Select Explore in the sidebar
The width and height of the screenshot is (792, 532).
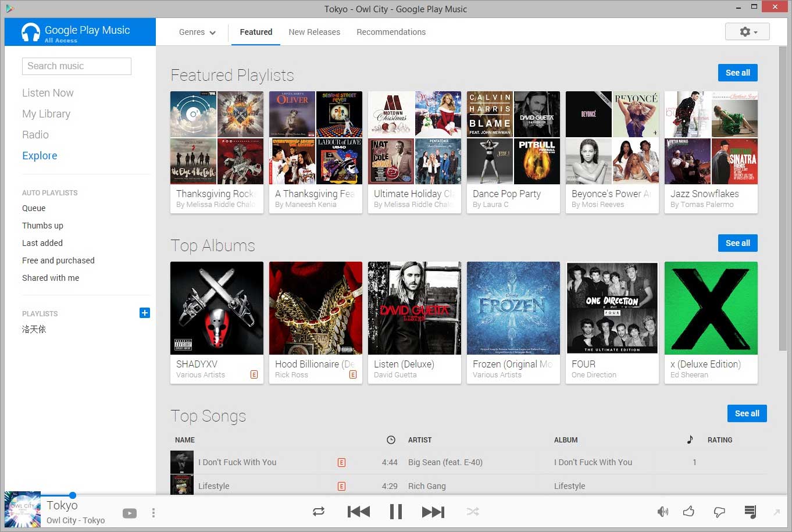click(x=40, y=156)
